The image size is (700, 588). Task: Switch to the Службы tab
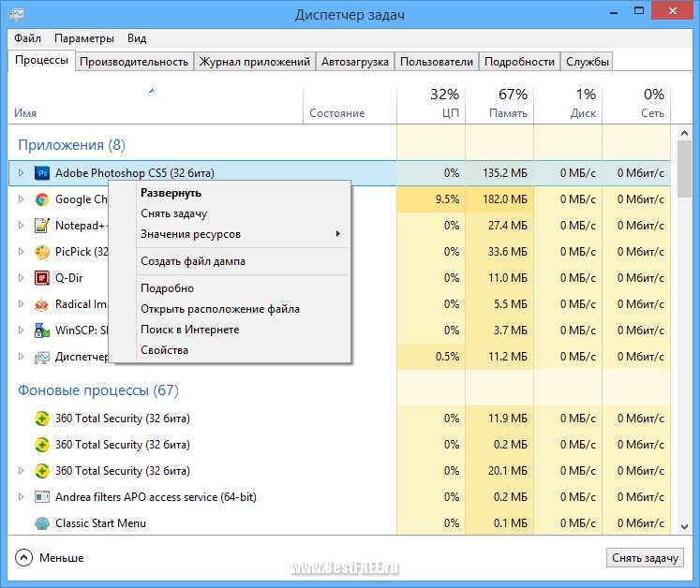587,62
